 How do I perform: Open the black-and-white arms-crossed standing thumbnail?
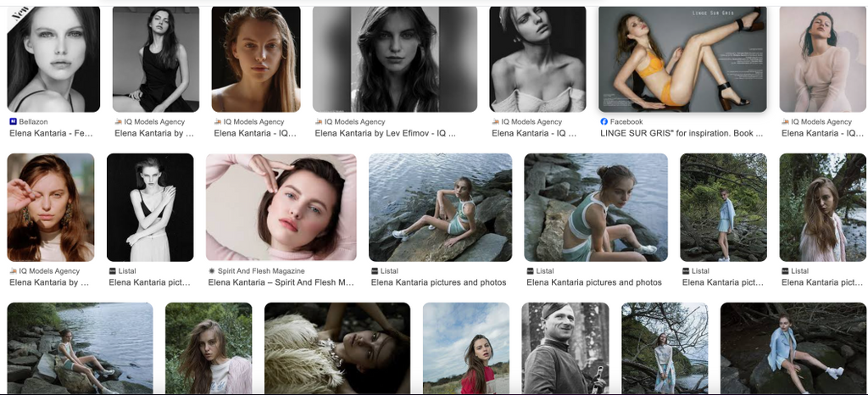click(x=150, y=208)
